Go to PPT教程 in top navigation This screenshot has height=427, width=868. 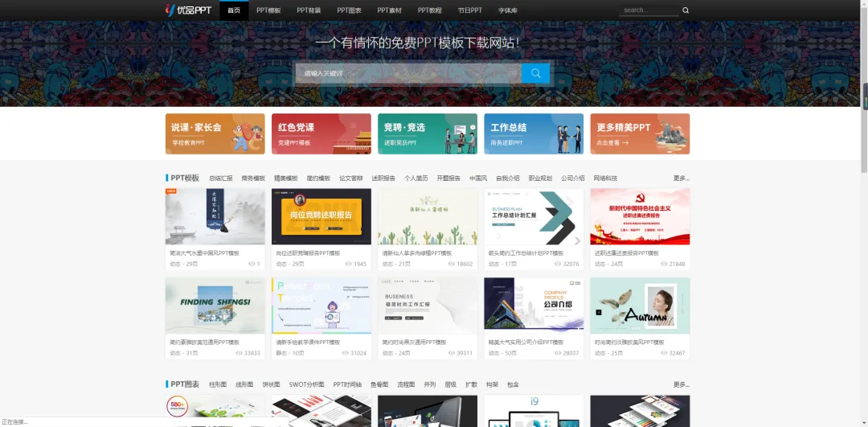point(429,10)
